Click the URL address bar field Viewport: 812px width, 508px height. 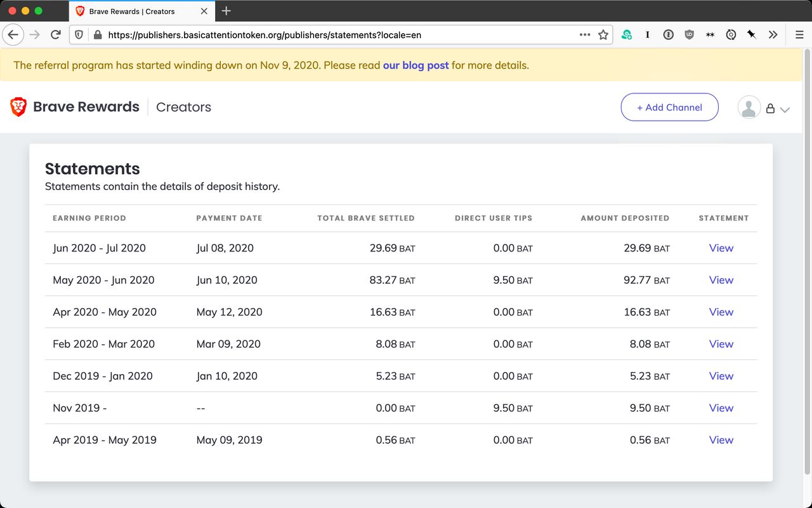336,35
